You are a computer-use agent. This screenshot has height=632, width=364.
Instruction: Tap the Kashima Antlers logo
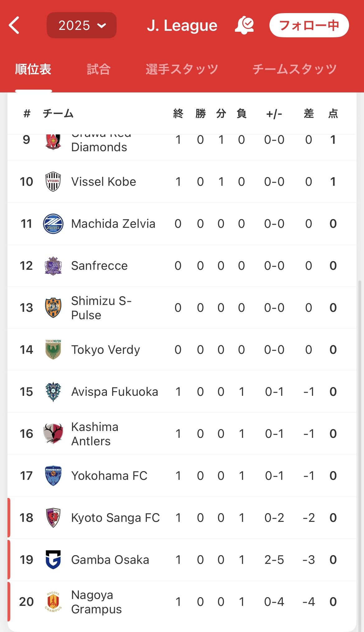(x=53, y=434)
